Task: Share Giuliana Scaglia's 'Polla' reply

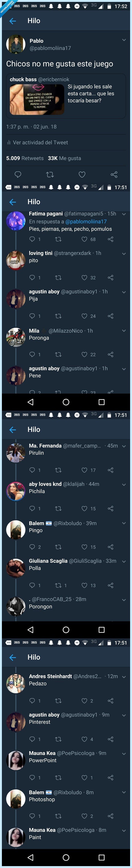Action: click(110, 585)
